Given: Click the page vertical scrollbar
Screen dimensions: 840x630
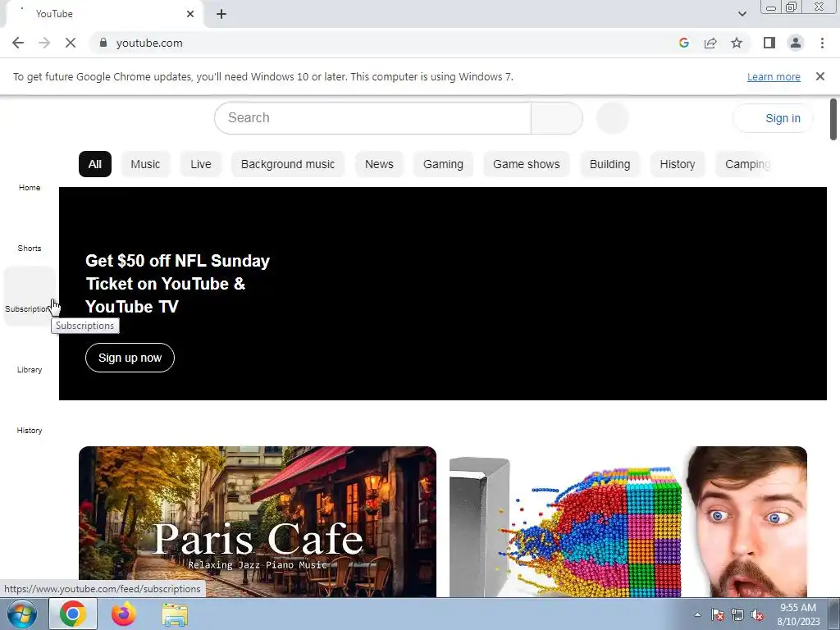Looking at the screenshot, I should pyautogui.click(x=833, y=120).
